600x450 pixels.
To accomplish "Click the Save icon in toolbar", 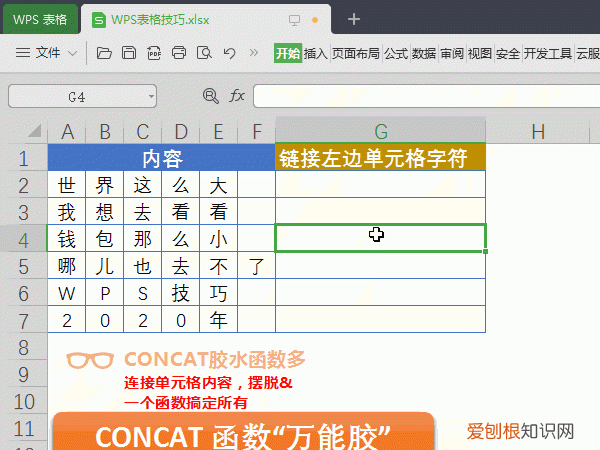I will coord(129,53).
